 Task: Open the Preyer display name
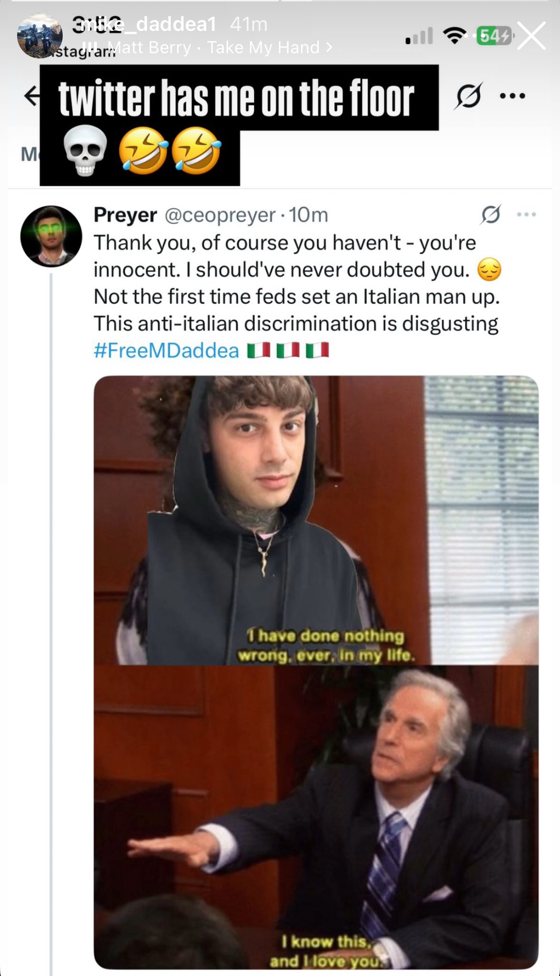[x=125, y=215]
